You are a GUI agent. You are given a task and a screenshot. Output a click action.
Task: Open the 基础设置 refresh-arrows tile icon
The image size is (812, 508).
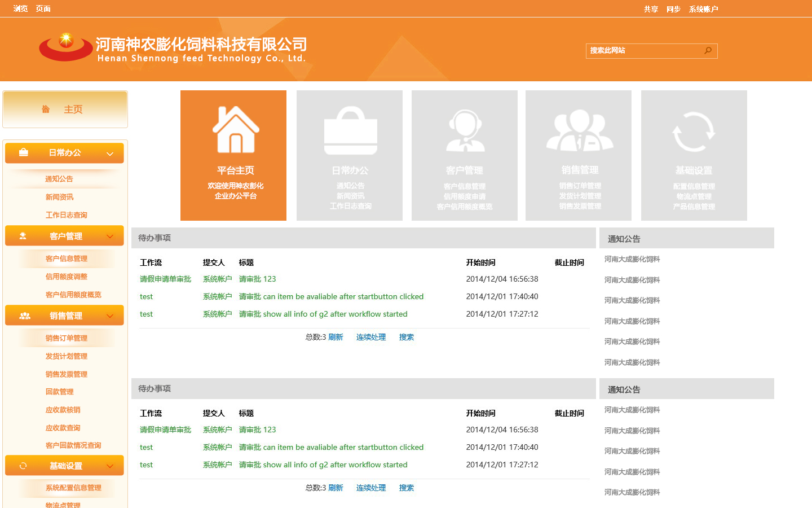click(x=694, y=132)
